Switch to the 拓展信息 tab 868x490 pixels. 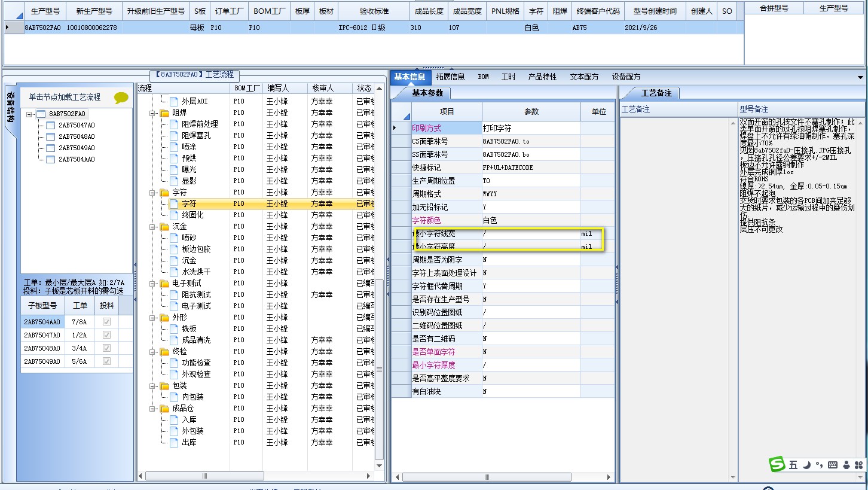pyautogui.click(x=450, y=77)
